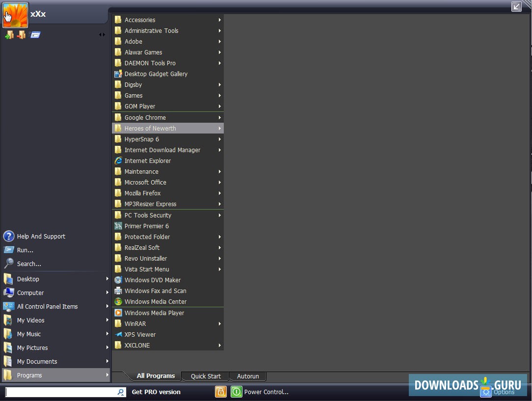Open the Mozilla Firefox folder
532x401 pixels.
click(x=168, y=193)
